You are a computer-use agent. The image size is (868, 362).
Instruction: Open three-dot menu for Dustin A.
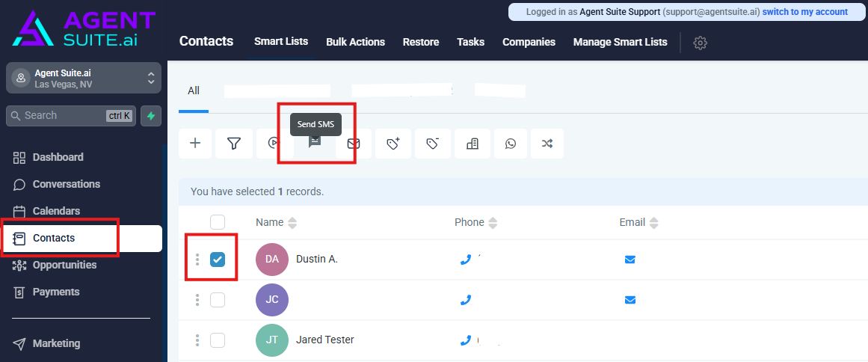tap(197, 259)
